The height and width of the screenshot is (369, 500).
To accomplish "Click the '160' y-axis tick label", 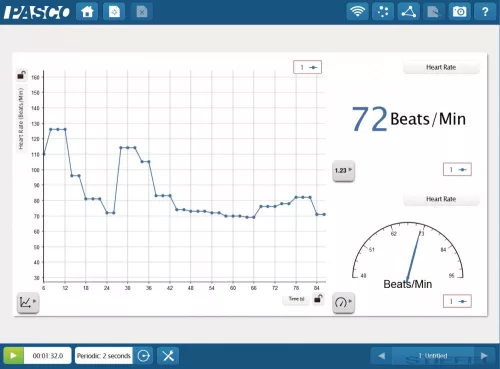I will (x=35, y=77).
